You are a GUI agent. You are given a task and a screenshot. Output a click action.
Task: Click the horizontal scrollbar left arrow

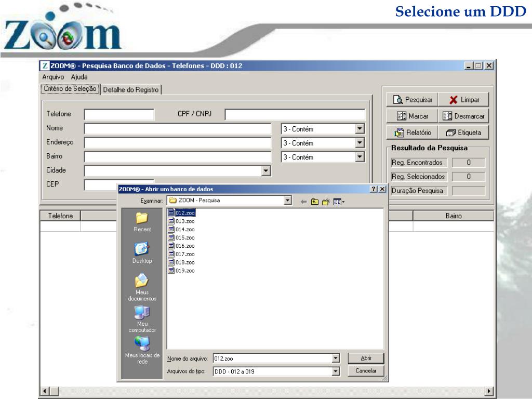46,391
